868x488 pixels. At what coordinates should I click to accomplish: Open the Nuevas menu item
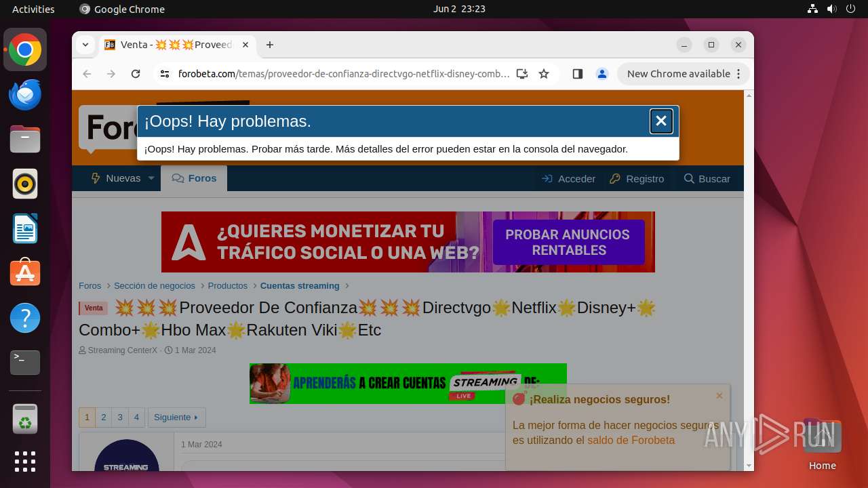115,178
